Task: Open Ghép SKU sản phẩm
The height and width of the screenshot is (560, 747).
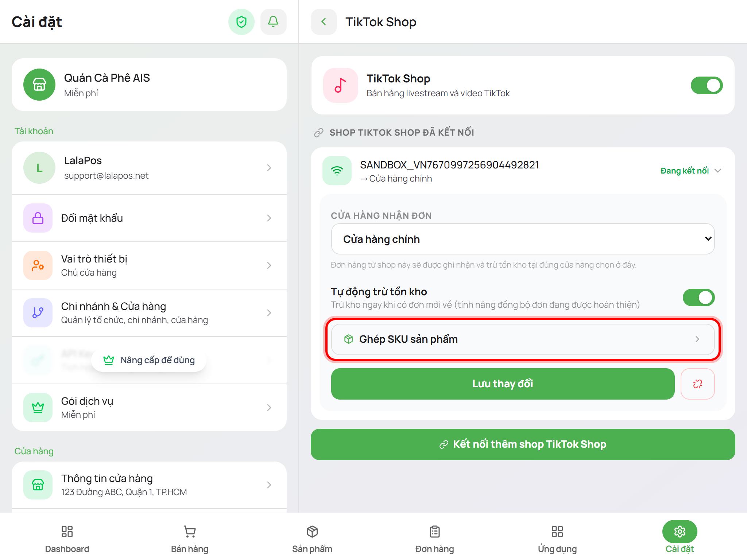Action: click(x=523, y=339)
